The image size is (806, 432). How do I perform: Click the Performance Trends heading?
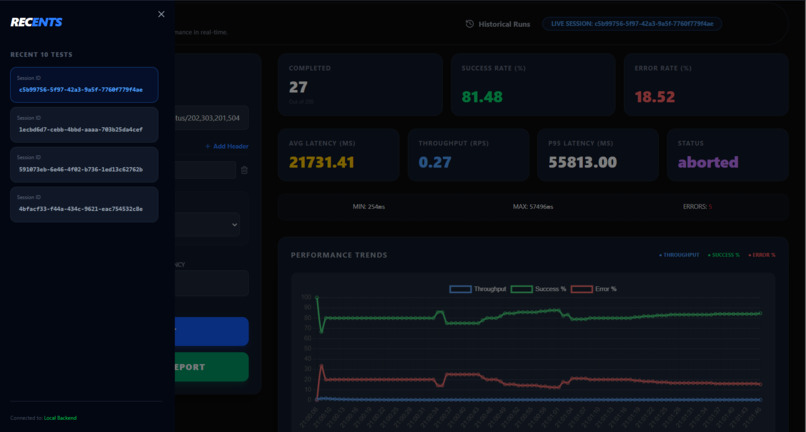coord(339,255)
